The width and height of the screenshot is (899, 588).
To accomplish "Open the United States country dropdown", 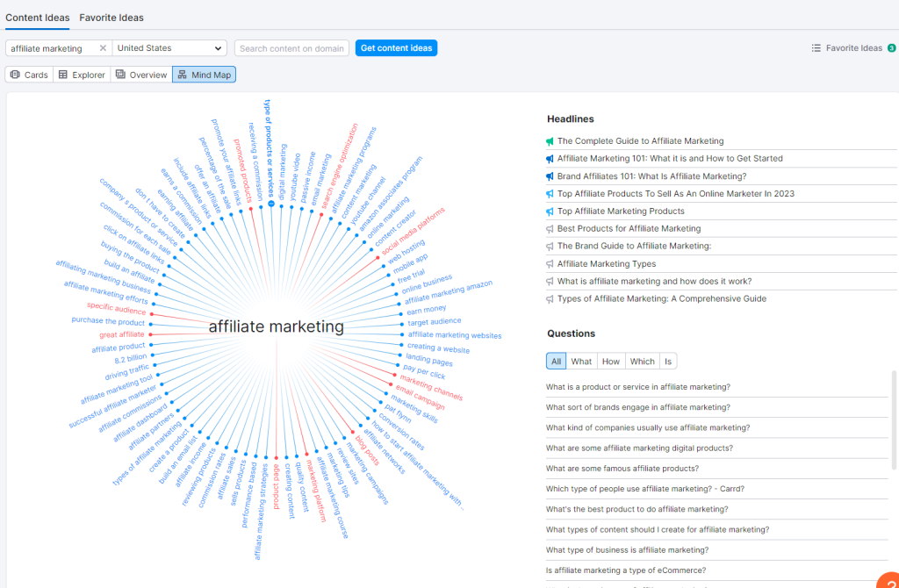I will 169,48.
